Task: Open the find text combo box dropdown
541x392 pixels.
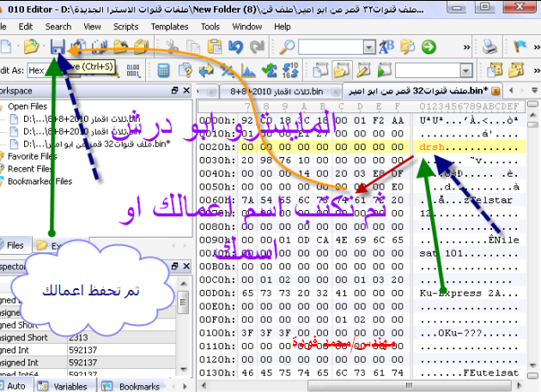Action: [x=369, y=47]
